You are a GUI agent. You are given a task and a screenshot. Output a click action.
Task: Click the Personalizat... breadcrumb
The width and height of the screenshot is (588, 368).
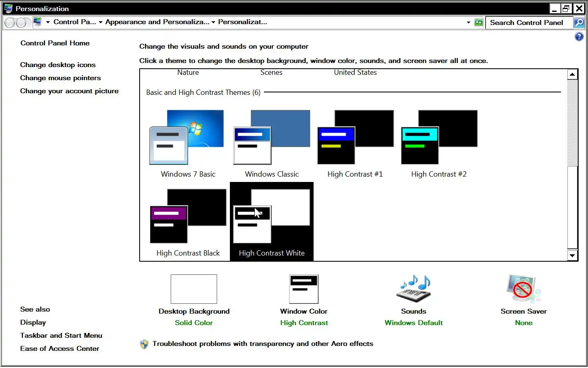(243, 22)
